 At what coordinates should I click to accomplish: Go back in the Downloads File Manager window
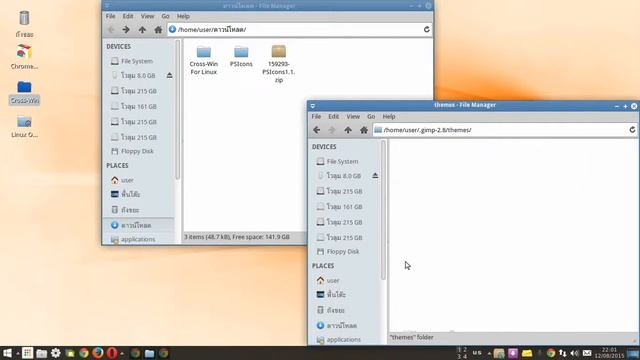pyautogui.click(x=111, y=29)
